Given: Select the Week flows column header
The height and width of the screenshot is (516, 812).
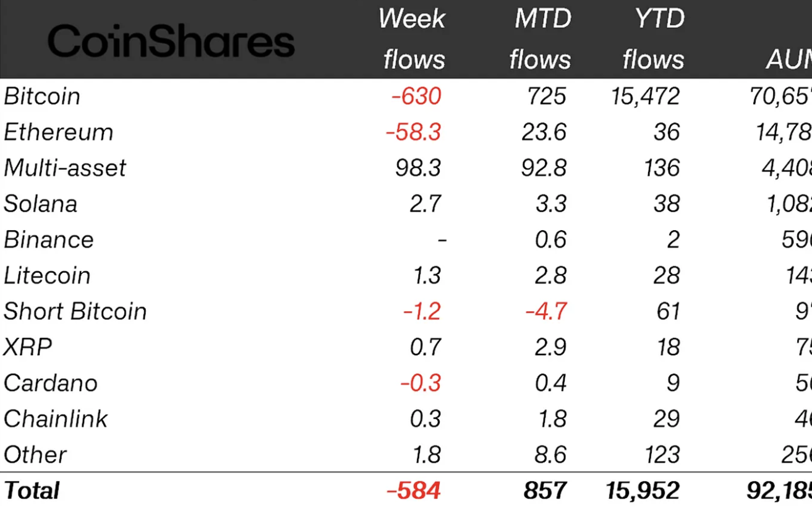Looking at the screenshot, I should (412, 39).
